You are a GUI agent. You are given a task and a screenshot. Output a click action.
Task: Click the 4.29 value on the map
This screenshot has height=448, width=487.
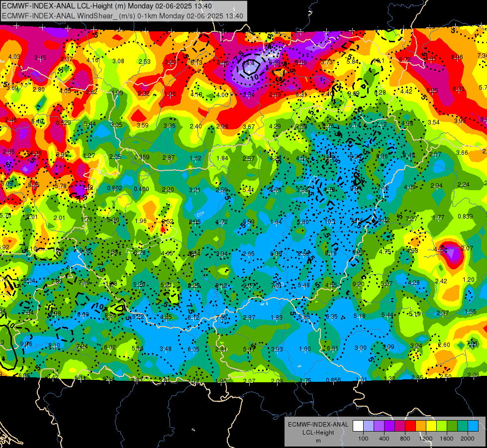(275, 126)
